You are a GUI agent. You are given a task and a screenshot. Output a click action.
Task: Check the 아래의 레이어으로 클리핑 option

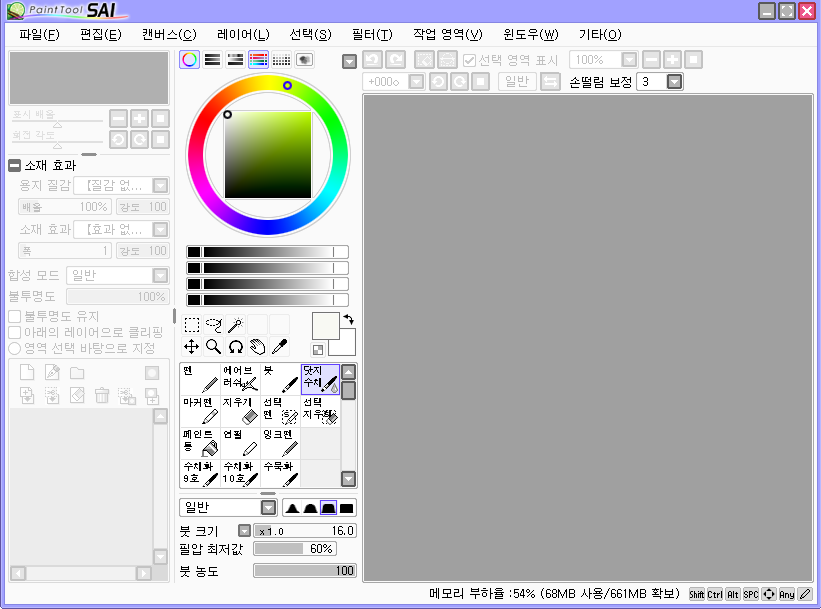click(x=15, y=332)
